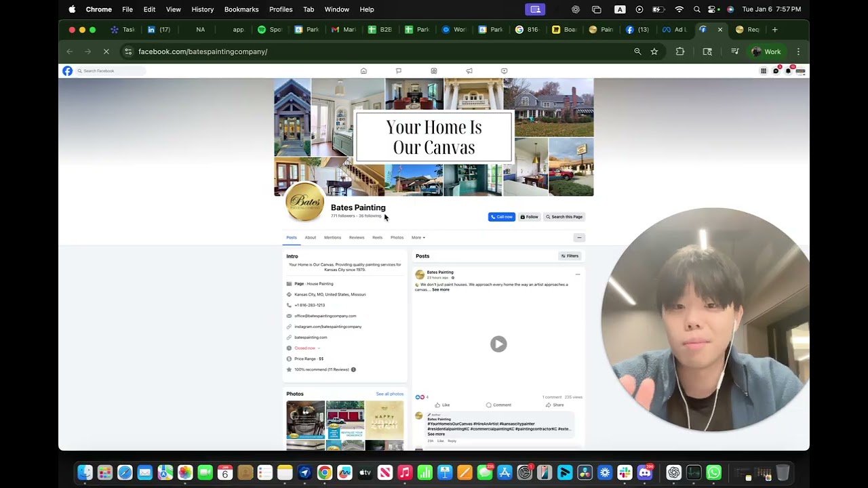The width and height of the screenshot is (868, 488).
Task: Open the Filters button in the Posts section
Action: 570,256
